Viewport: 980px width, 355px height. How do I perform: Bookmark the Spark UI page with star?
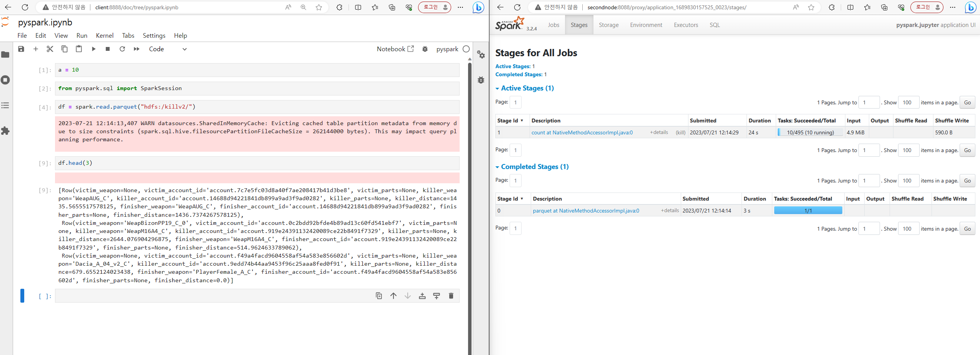(811, 7)
